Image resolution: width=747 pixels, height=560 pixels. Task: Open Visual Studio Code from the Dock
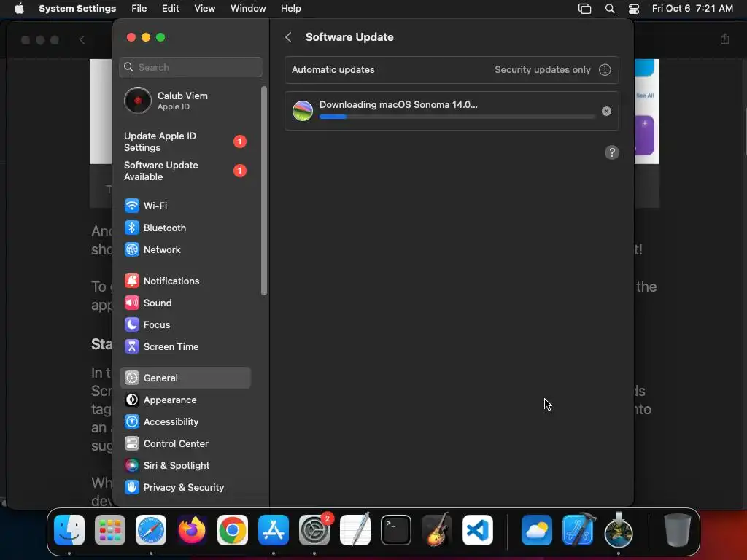click(478, 530)
